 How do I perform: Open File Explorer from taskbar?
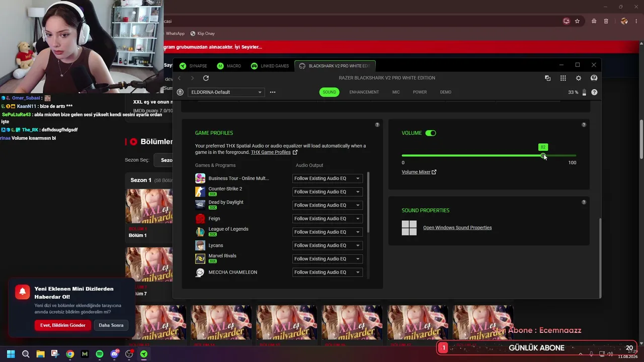40,354
